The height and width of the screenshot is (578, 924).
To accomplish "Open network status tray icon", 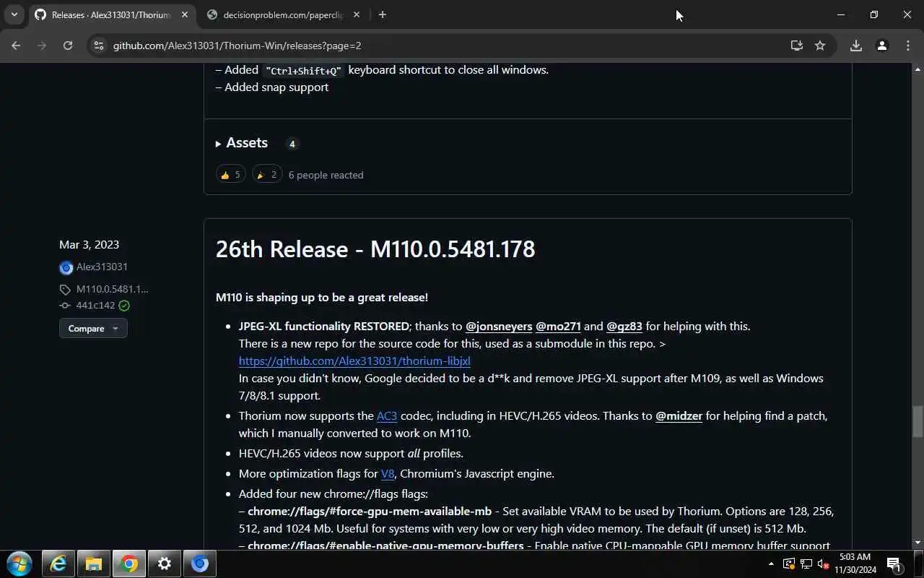I will (x=806, y=564).
